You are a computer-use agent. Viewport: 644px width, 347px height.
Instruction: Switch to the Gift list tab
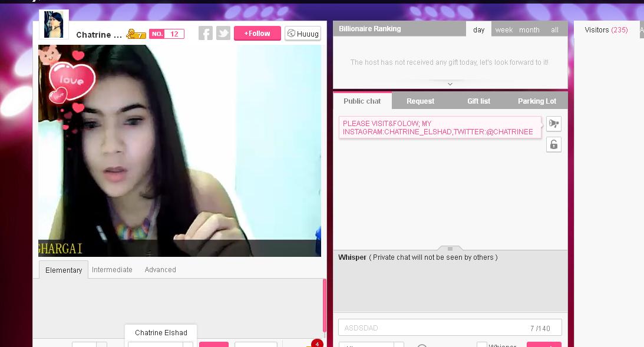point(478,101)
